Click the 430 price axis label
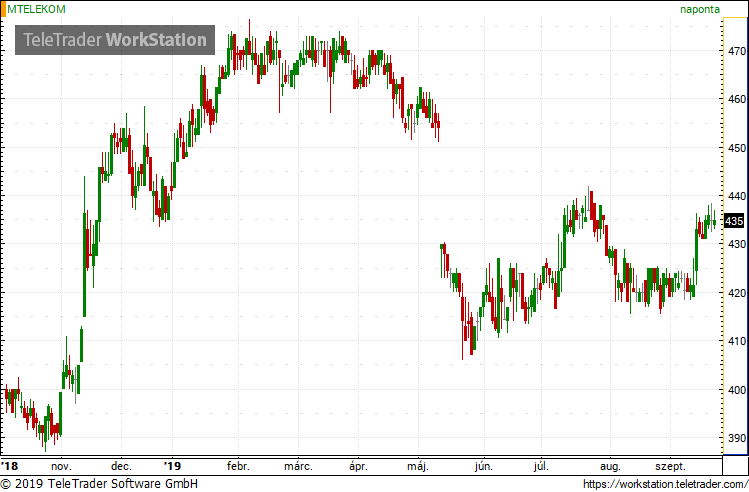Image resolution: width=749 pixels, height=492 pixels. point(737,244)
